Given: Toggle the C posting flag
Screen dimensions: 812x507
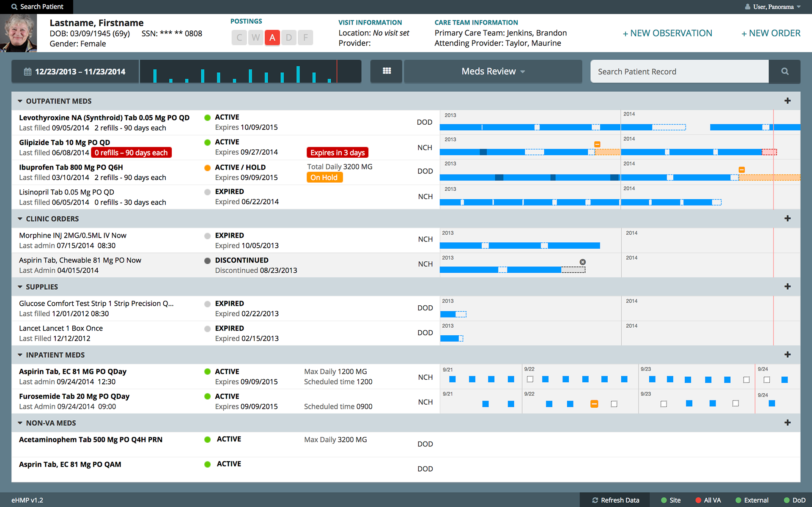Looking at the screenshot, I should click(239, 38).
